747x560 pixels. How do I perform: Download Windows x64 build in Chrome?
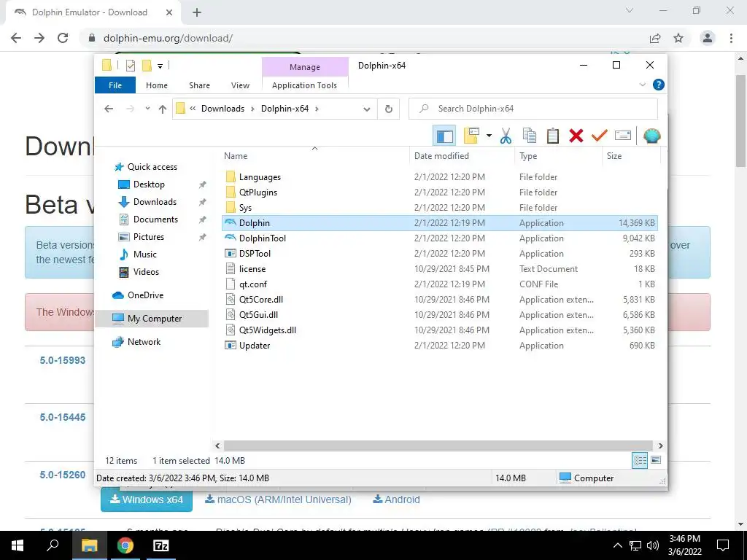(146, 499)
